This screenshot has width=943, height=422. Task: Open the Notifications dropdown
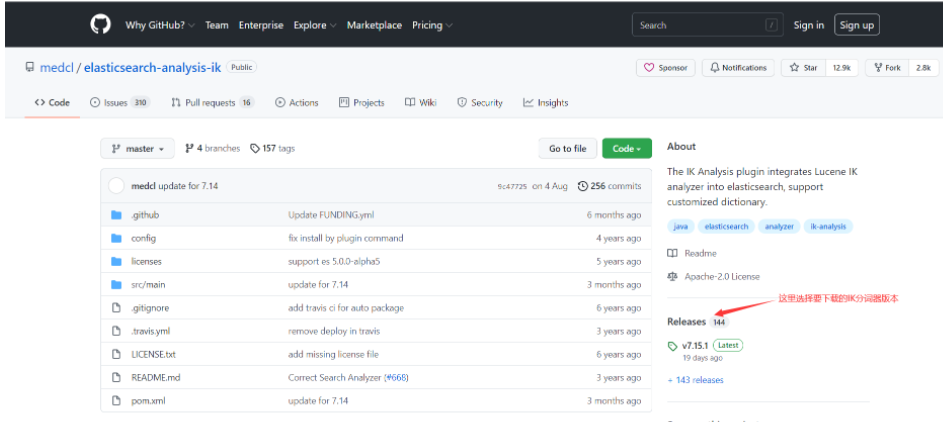point(738,68)
